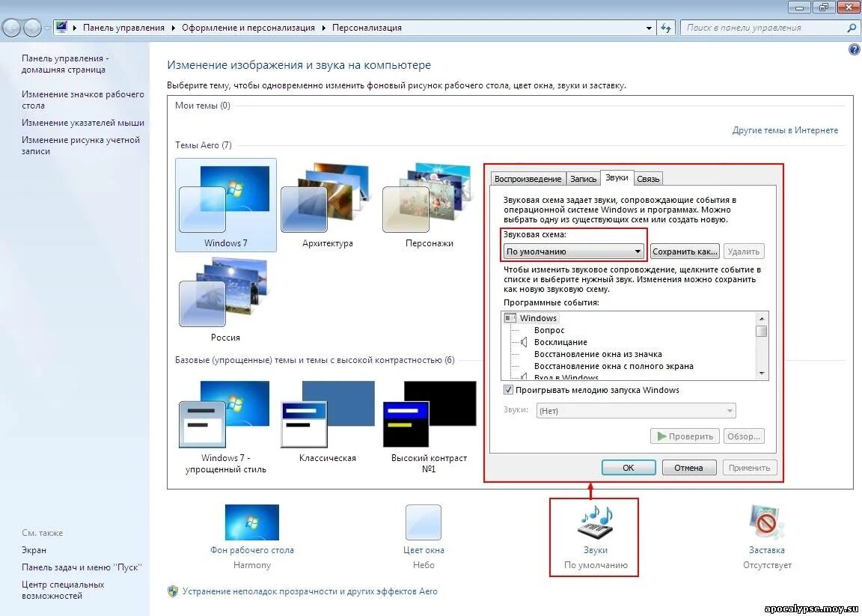Open Панель управления - домашняя страница link
Image resolution: width=862 pixels, height=616 pixels.
coord(65,64)
